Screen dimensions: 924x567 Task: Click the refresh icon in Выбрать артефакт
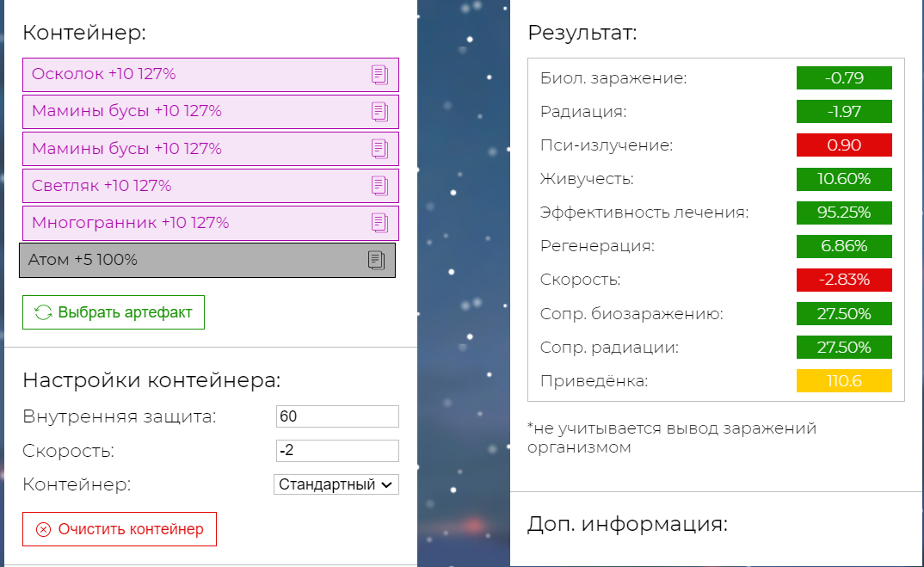click(x=43, y=312)
